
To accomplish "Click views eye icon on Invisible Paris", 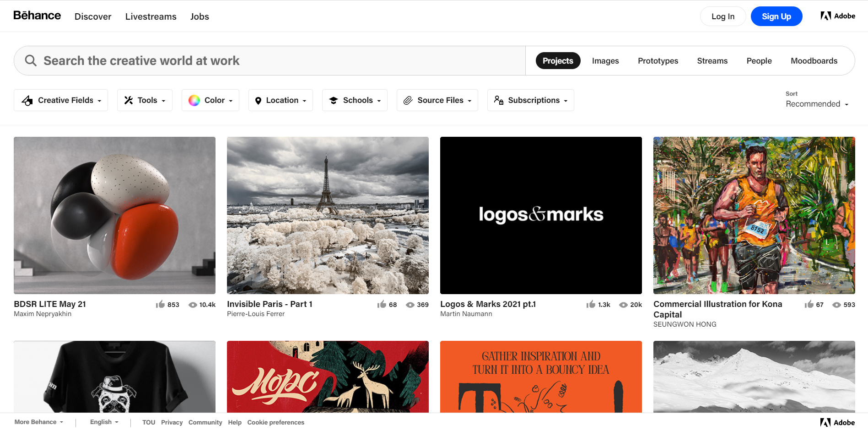I will tap(410, 305).
